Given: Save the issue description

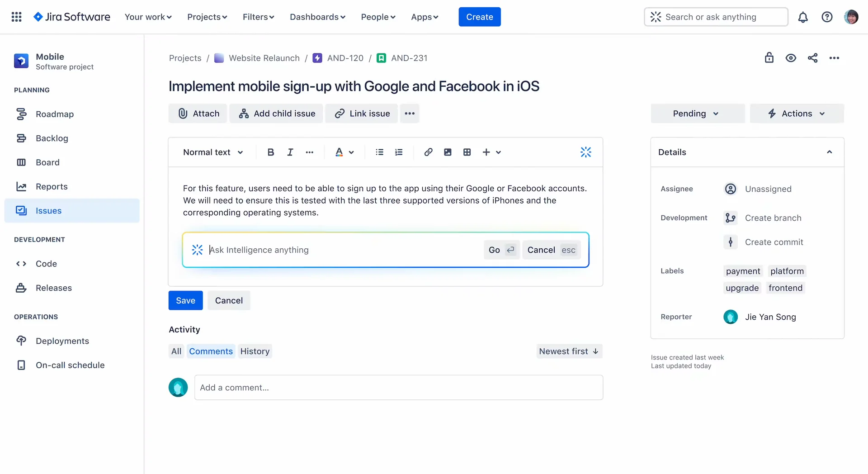Looking at the screenshot, I should click(185, 301).
